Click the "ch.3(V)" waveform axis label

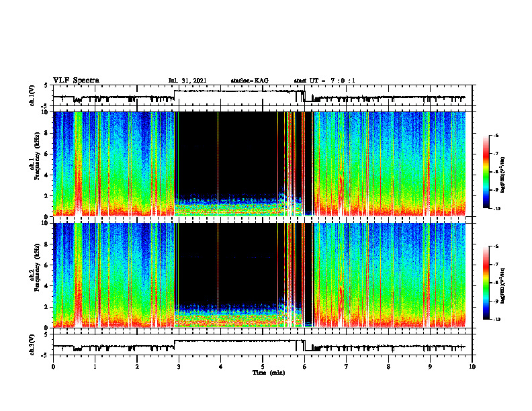(32, 345)
